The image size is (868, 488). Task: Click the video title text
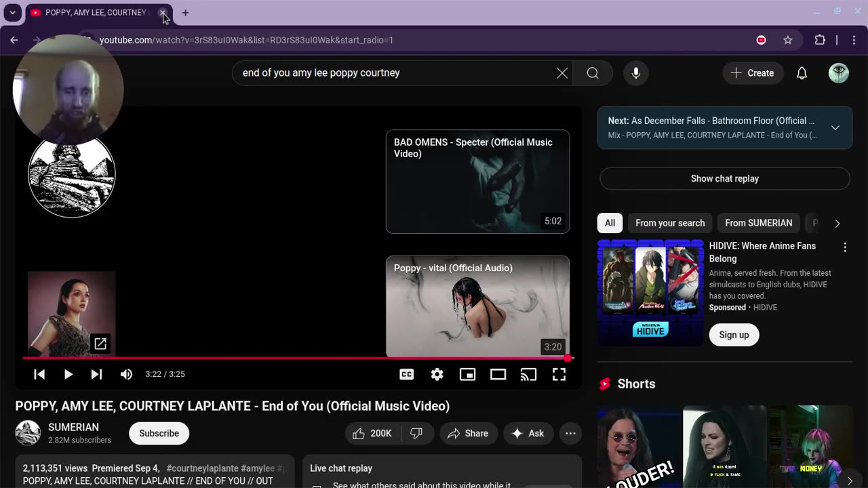click(233, 406)
